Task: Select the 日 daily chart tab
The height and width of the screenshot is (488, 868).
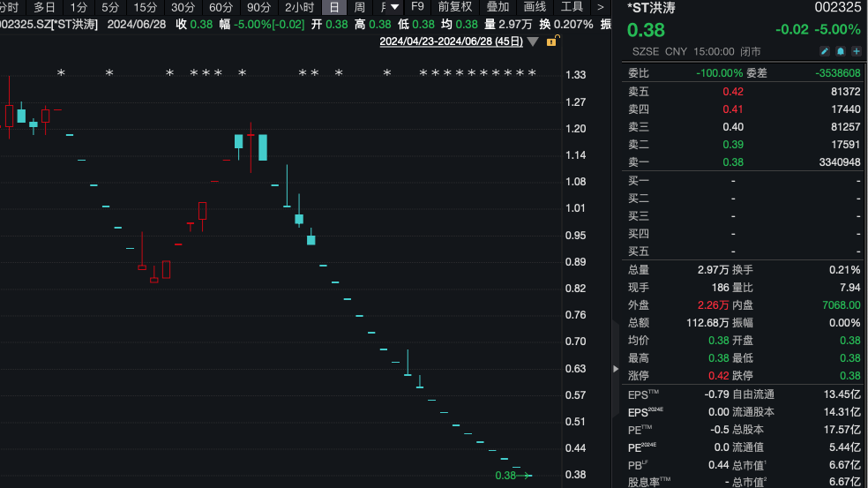Action: click(x=333, y=7)
